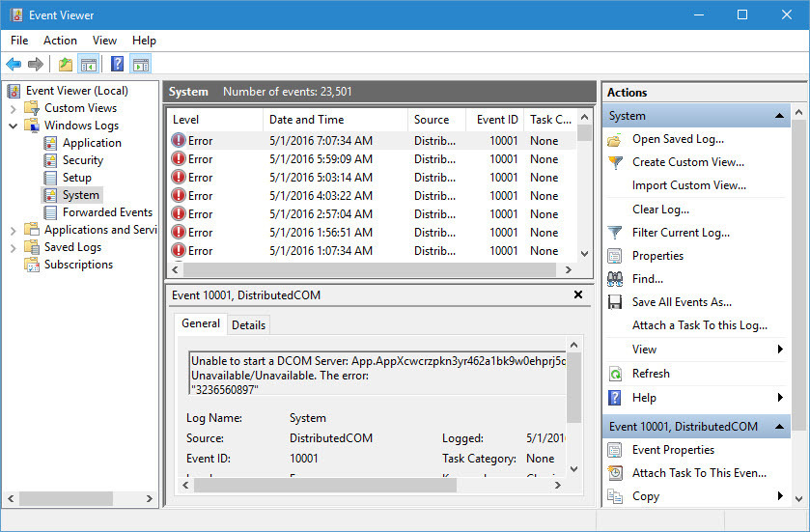This screenshot has height=532, width=810.
Task: Click the Open Saved Log folder icon
Action: pyautogui.click(x=615, y=139)
